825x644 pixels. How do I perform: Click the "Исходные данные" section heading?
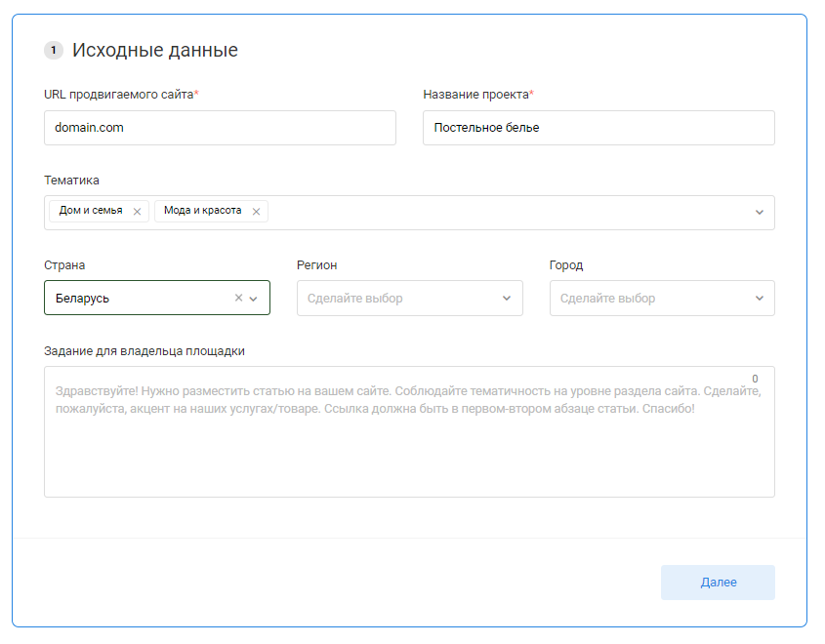154,51
